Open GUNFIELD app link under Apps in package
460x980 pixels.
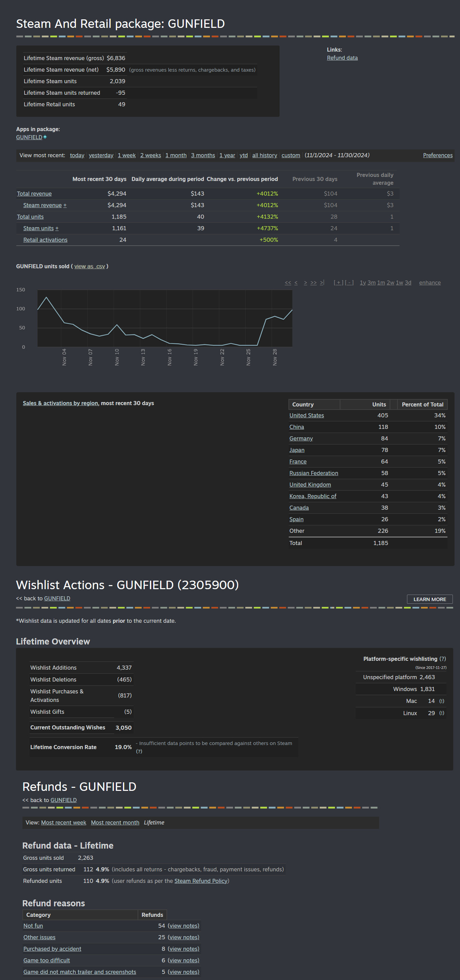(29, 137)
